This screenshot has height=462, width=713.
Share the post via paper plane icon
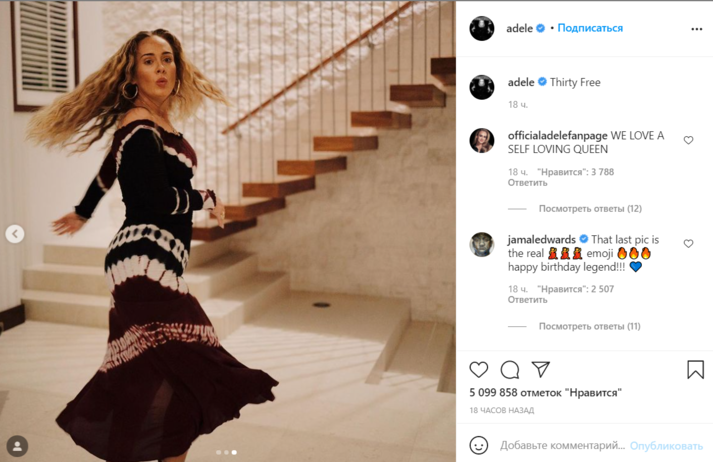[x=541, y=369]
